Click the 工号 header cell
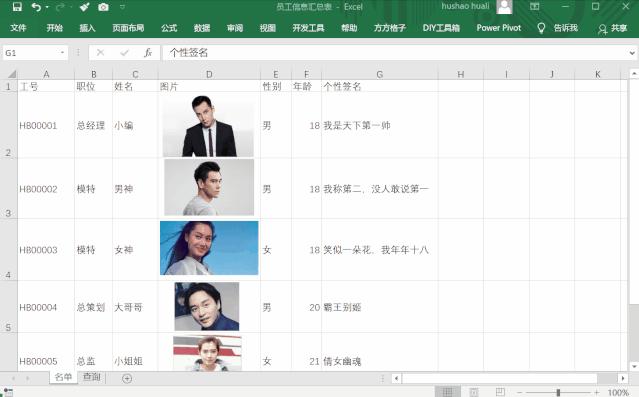The image size is (639, 397). coord(46,86)
